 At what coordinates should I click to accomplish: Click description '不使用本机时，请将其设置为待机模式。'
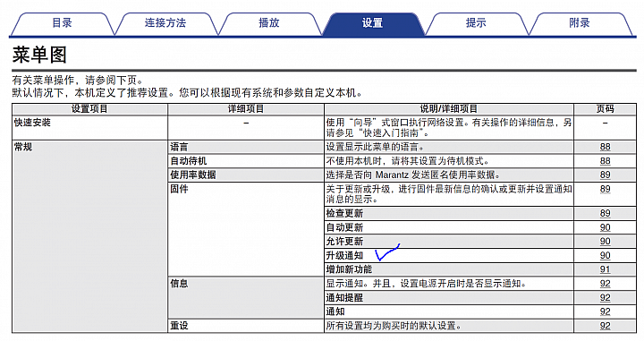pyautogui.click(x=407, y=161)
